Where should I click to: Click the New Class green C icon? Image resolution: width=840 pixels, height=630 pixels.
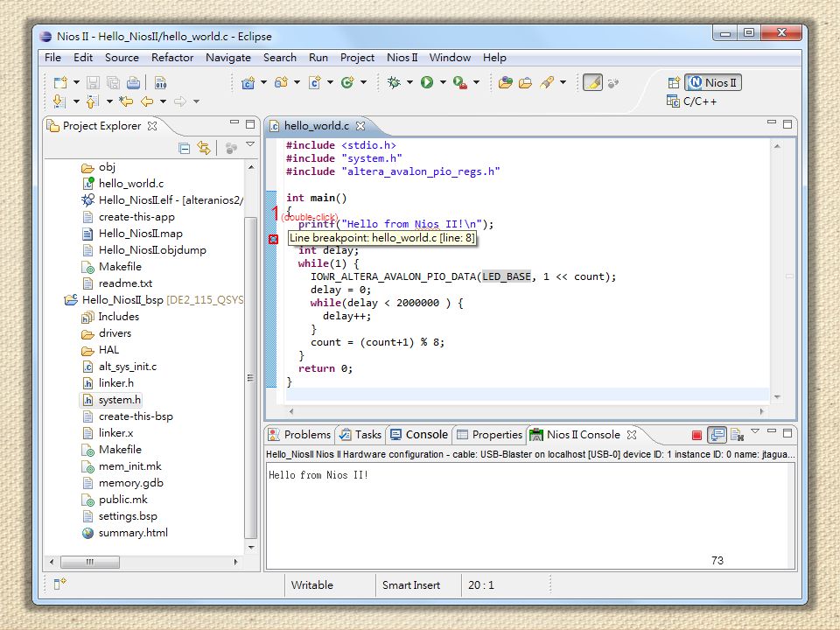347,82
